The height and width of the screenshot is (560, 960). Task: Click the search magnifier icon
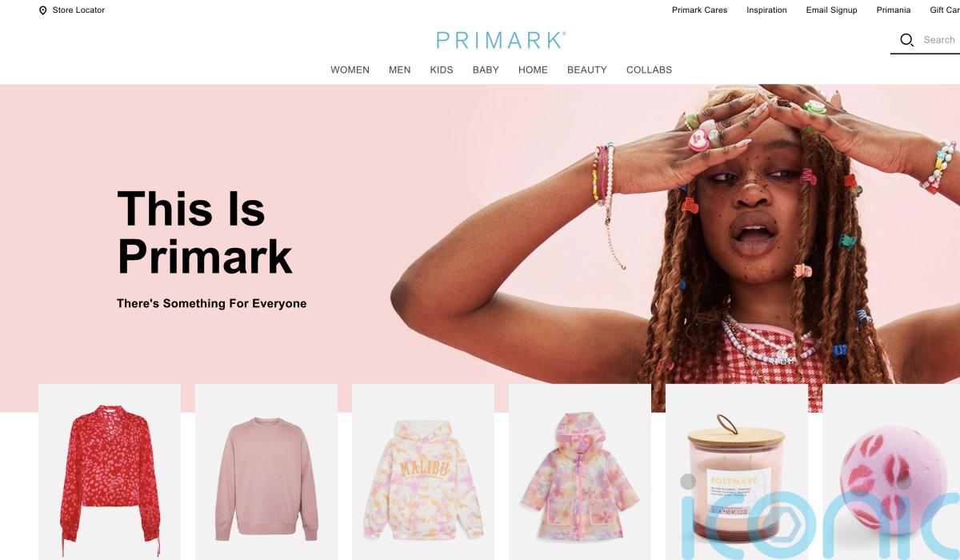906,40
